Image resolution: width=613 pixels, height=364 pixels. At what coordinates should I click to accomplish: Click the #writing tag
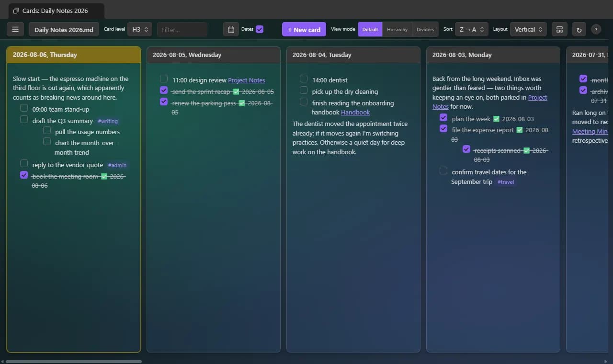108,121
